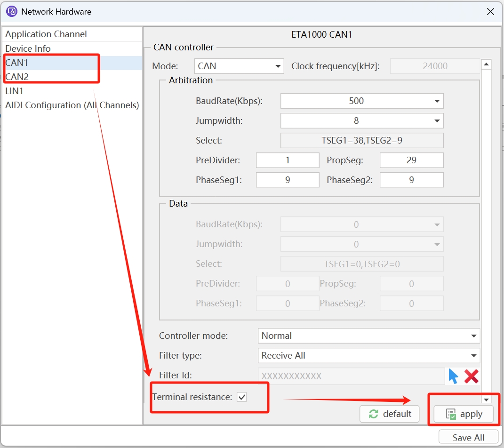
Task: Open AIDI Configuration (All Channels)
Action: point(72,105)
